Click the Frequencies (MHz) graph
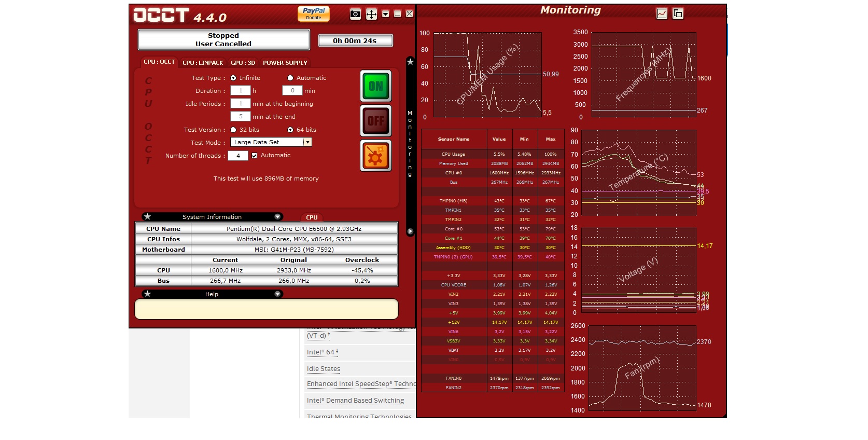This screenshot has height=440, width=868. pos(644,75)
